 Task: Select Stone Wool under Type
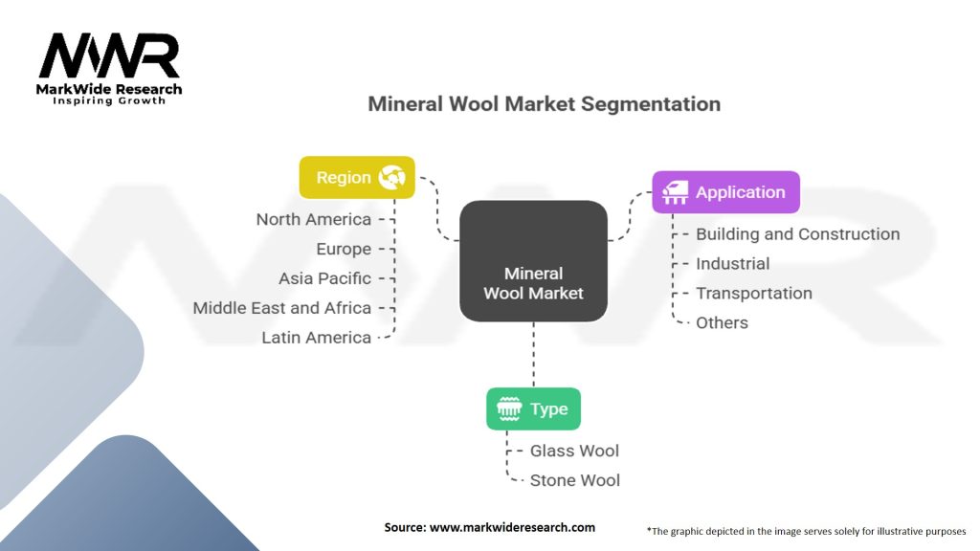tap(574, 480)
